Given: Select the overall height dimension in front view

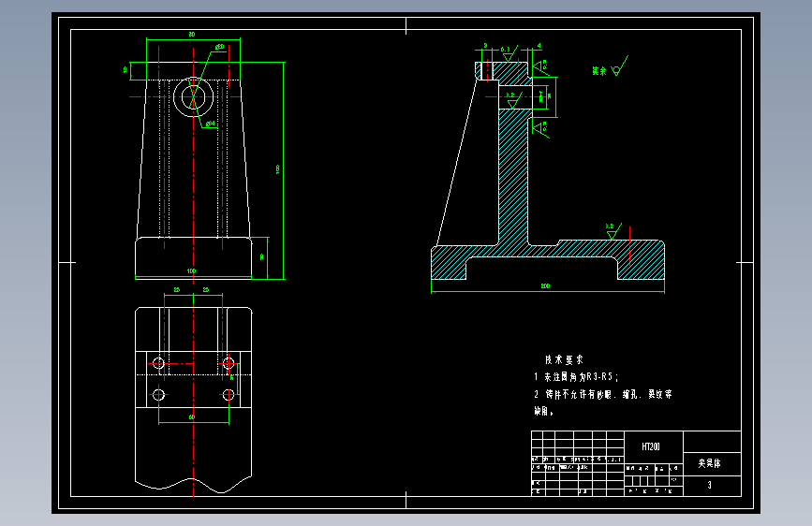Looking at the screenshot, I should 278,169.
